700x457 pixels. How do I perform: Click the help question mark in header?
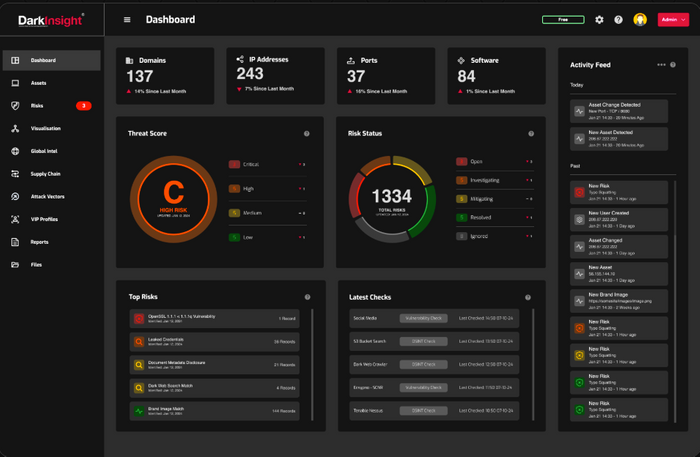618,20
